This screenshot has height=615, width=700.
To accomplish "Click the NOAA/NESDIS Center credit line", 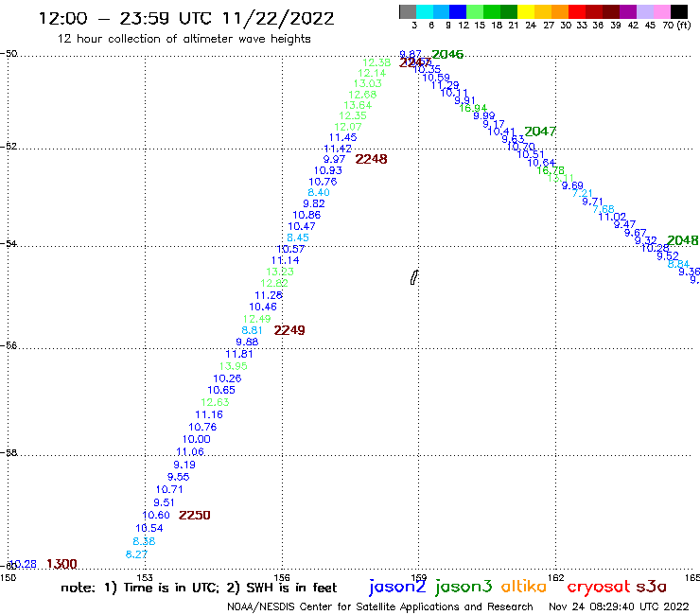I will point(380,607).
